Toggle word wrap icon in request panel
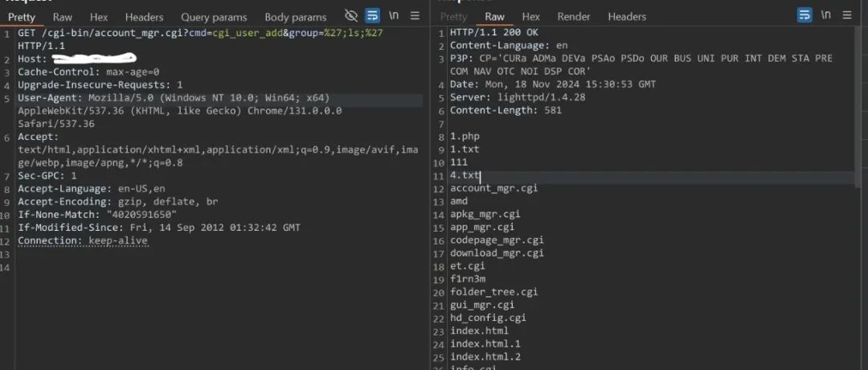The width and height of the screenshot is (868, 370). pyautogui.click(x=373, y=15)
